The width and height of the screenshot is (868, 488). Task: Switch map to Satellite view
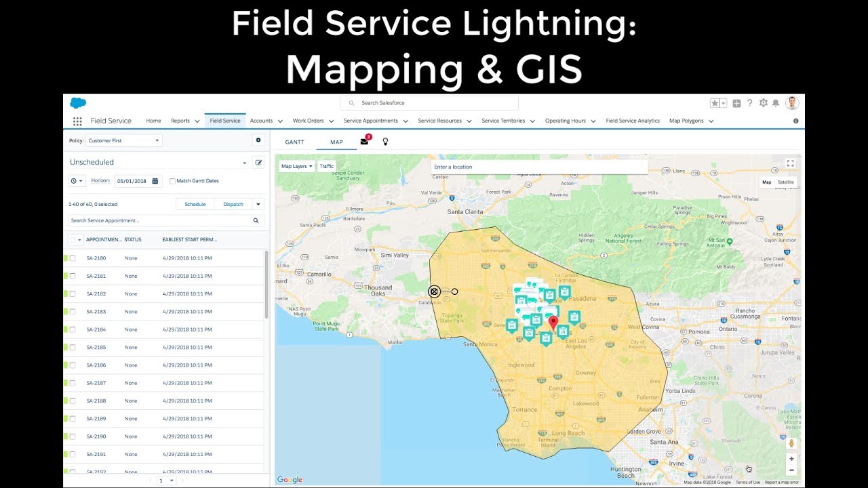(x=786, y=182)
